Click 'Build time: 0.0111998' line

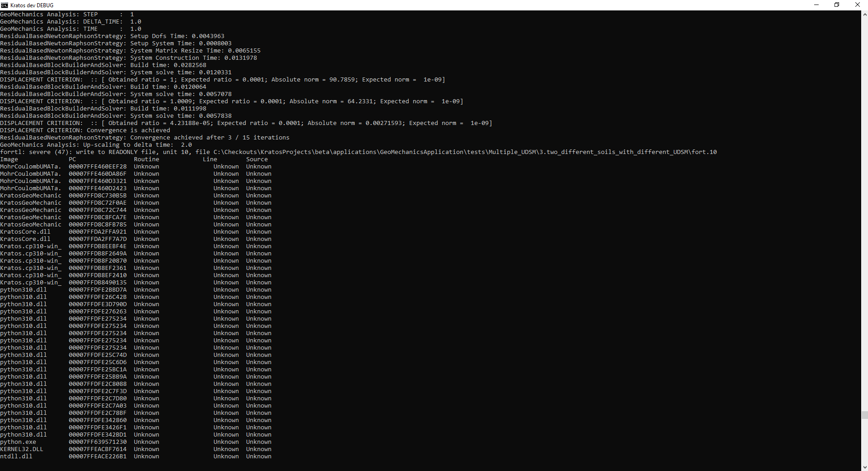click(x=103, y=109)
